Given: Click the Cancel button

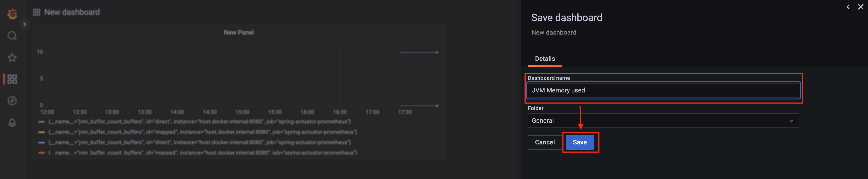Looking at the screenshot, I should click(545, 142).
